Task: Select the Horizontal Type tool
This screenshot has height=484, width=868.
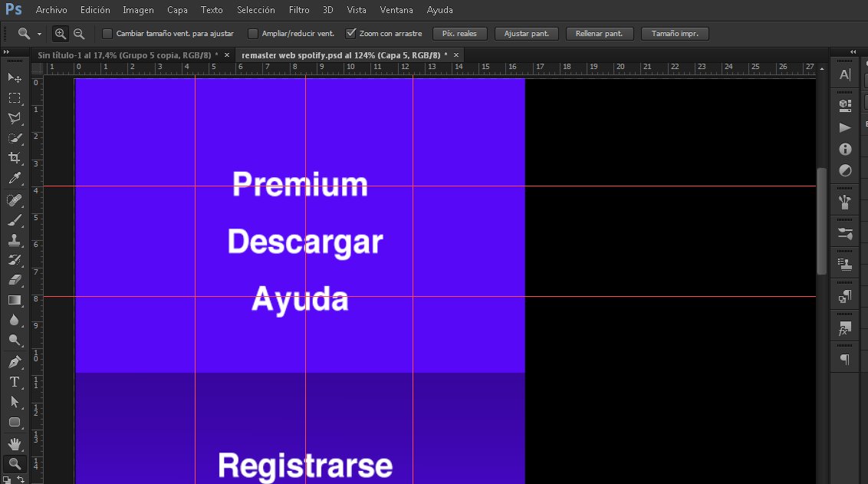Action: [15, 381]
